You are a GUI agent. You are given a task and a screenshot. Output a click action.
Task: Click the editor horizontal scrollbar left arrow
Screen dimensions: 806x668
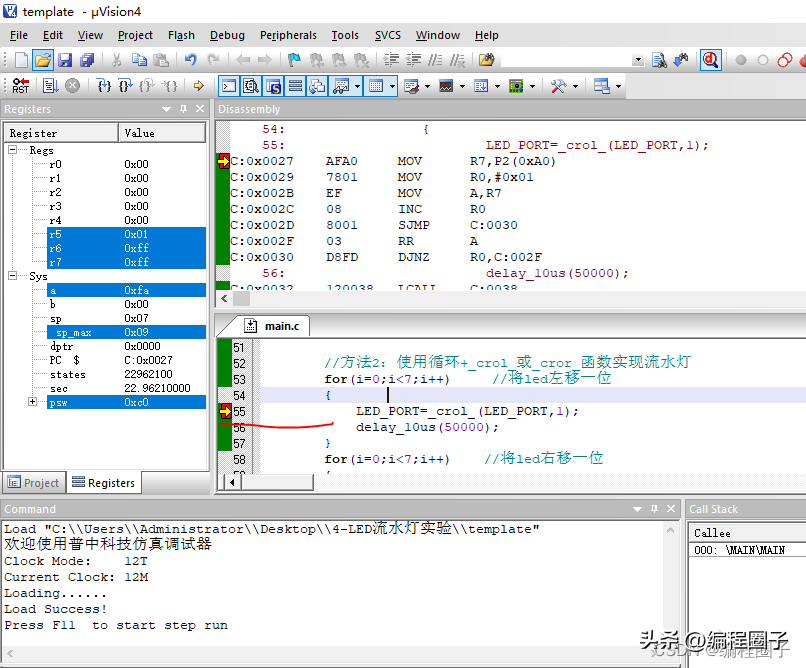tap(234, 482)
